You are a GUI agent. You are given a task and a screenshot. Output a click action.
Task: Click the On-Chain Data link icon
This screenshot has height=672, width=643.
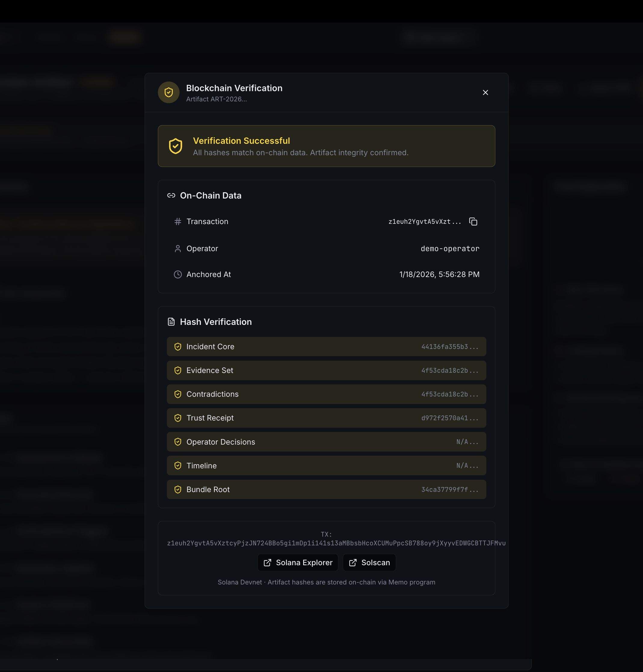coord(171,196)
